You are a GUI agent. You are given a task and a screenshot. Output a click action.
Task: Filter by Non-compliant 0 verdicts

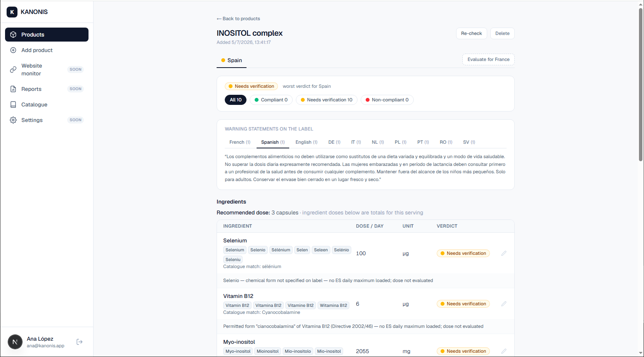pyautogui.click(x=387, y=100)
